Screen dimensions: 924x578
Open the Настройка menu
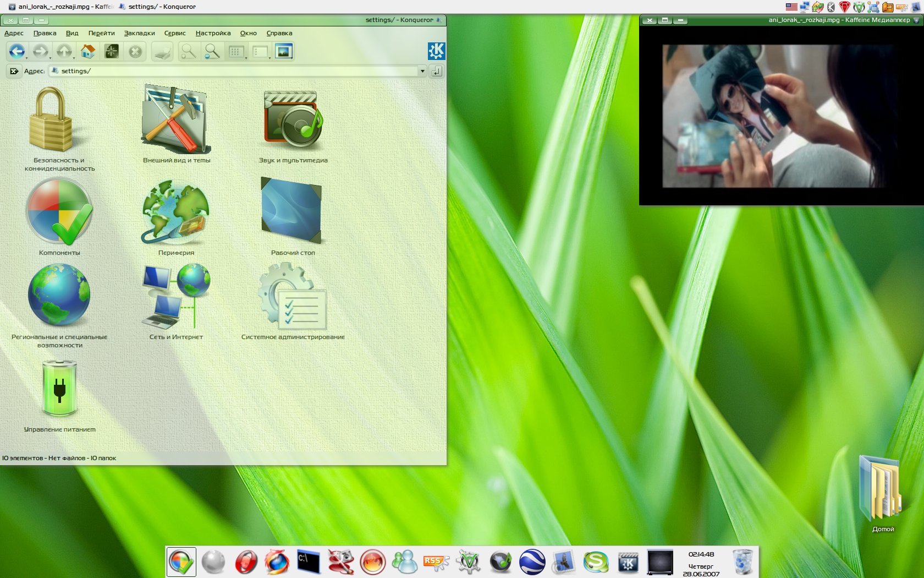[x=213, y=33]
